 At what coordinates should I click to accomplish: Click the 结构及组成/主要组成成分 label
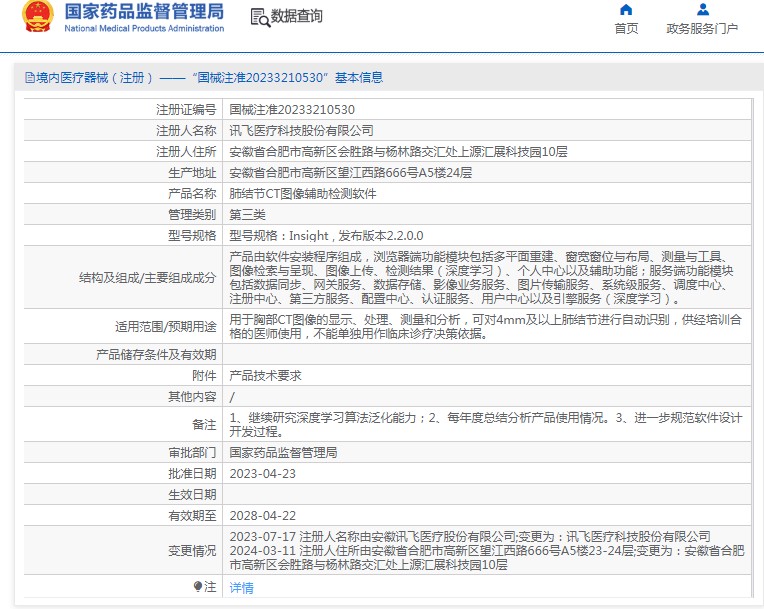[148, 278]
